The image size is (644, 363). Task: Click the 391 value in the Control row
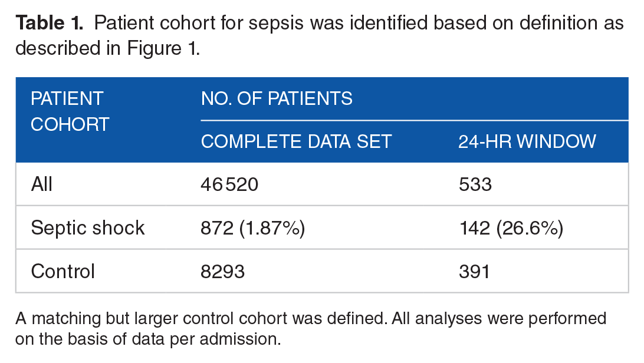coord(474,271)
